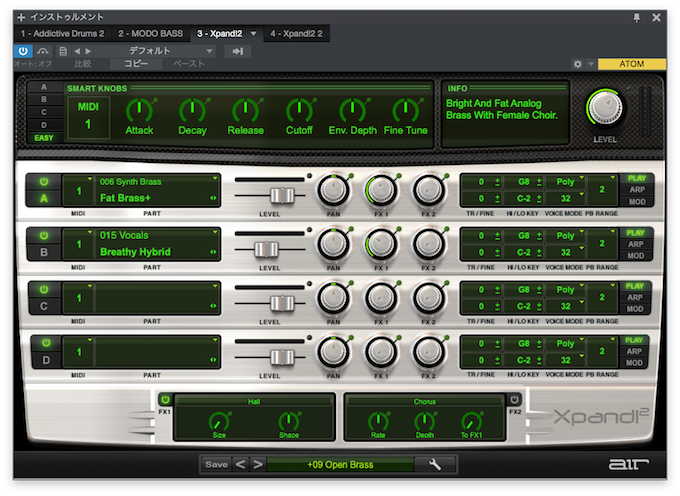Toggle the FX1 Hall power button
The image size is (680, 496).
click(165, 399)
